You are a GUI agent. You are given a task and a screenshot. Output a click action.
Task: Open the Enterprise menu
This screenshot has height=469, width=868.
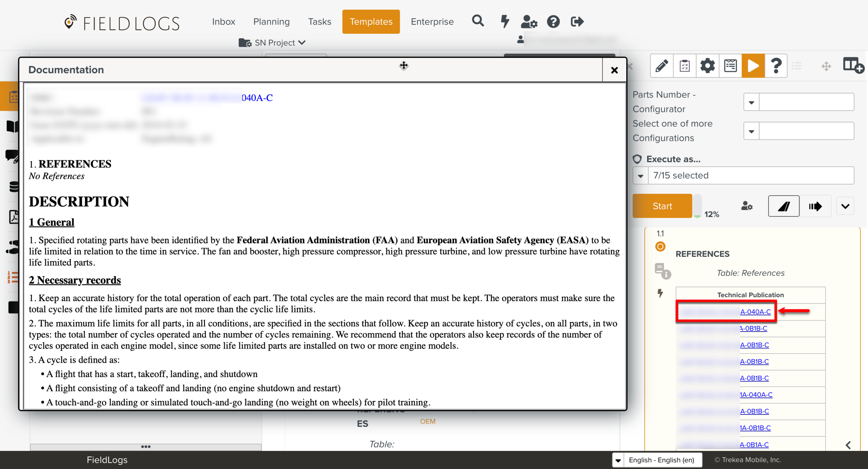[432, 22]
